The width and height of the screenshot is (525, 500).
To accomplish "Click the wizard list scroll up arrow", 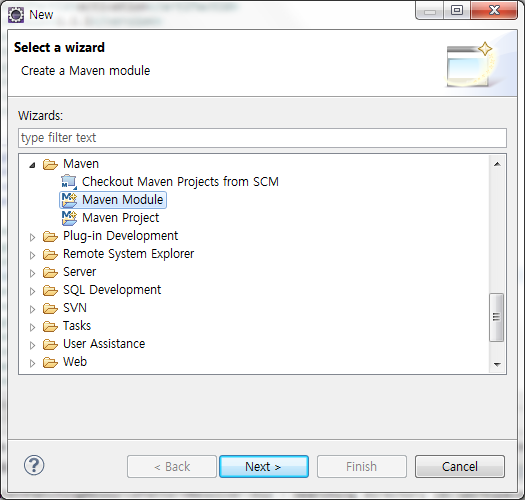I will 497,164.
